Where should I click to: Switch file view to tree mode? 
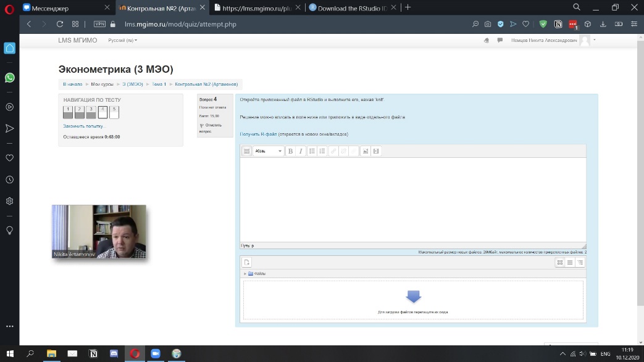point(580,262)
